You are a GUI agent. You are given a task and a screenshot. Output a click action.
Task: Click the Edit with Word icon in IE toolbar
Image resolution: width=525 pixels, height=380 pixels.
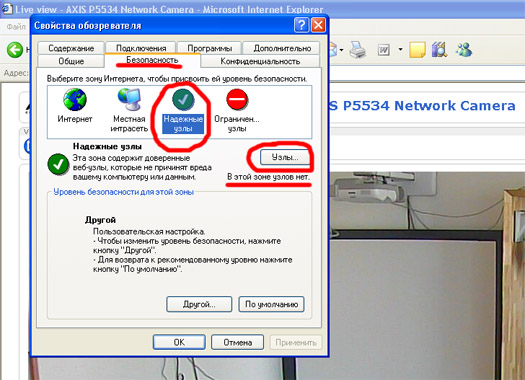pos(384,50)
